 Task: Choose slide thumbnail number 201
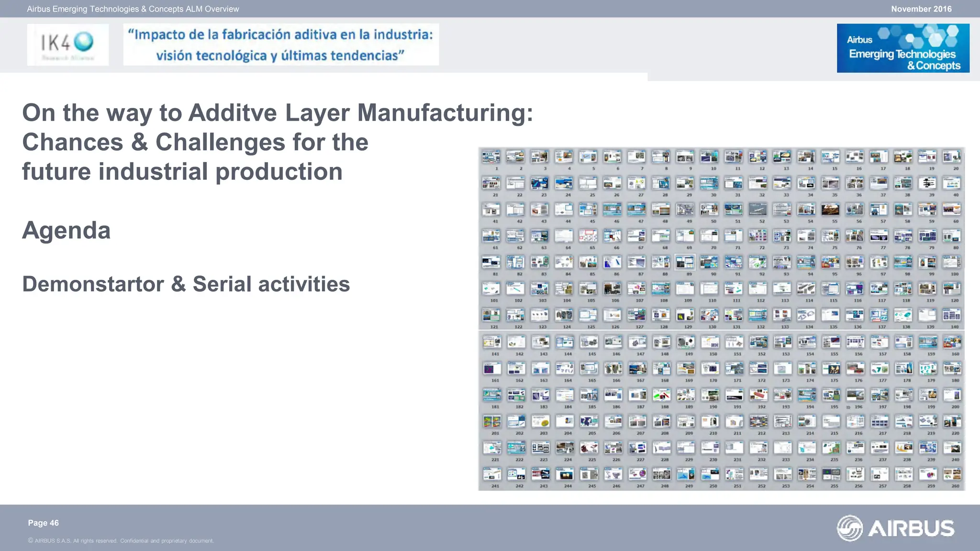(492, 421)
